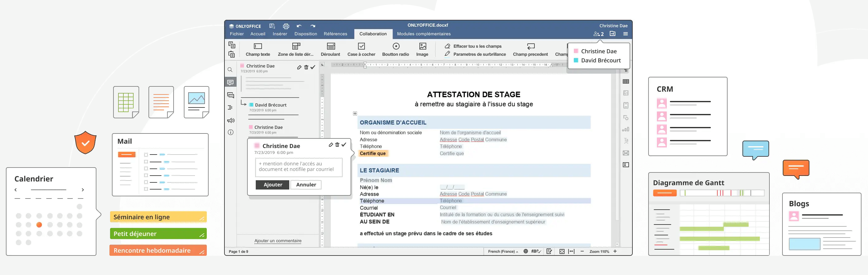Fit the document to width

[x=571, y=251]
